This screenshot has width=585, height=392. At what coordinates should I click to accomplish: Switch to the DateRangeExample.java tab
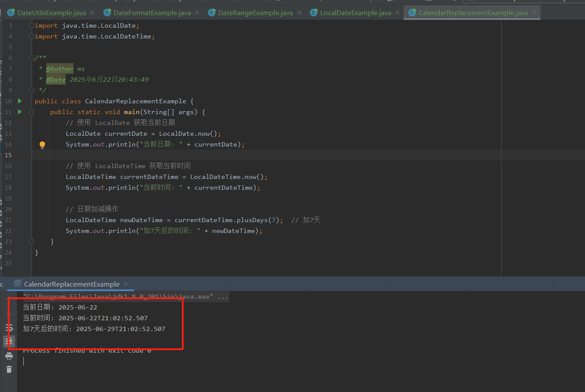pyautogui.click(x=255, y=13)
